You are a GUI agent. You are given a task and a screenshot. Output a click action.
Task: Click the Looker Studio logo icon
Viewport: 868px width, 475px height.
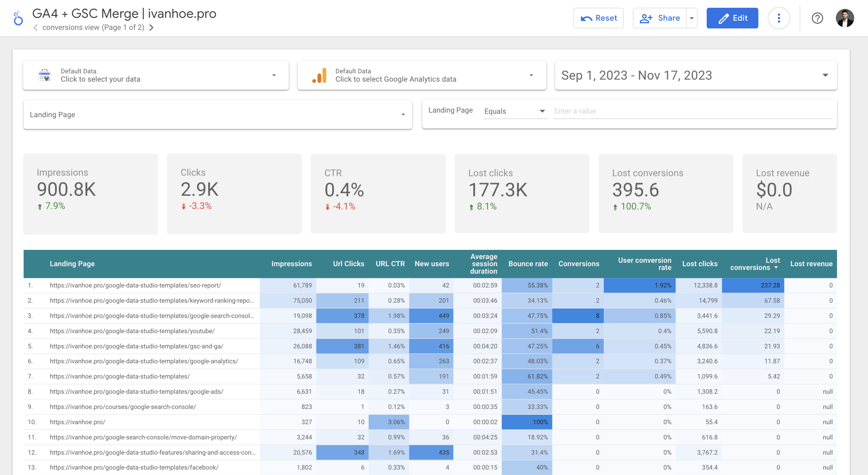coord(18,18)
